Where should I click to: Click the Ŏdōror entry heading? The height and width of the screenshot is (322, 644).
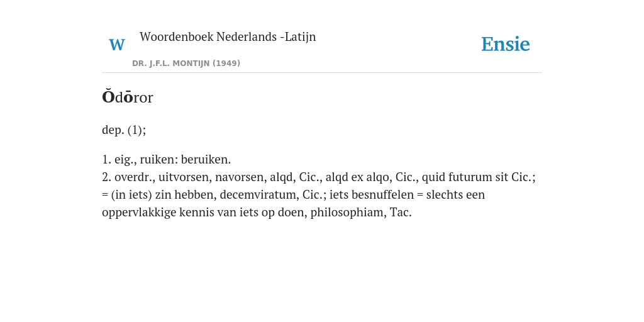click(x=127, y=97)
